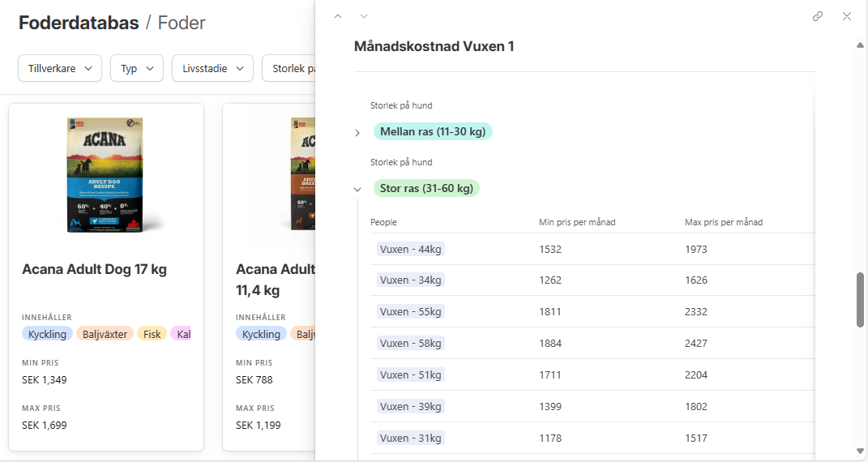Go to next record with down chevron
The height and width of the screenshot is (462, 868).
(x=364, y=16)
